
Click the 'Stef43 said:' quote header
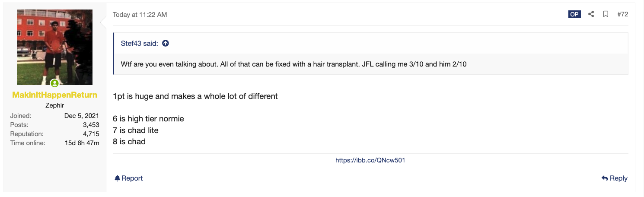click(140, 43)
